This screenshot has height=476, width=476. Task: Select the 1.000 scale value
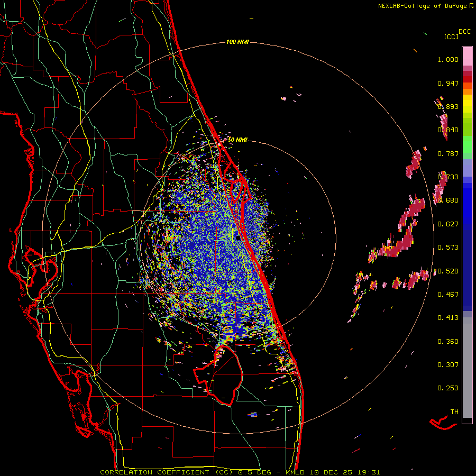448,59
